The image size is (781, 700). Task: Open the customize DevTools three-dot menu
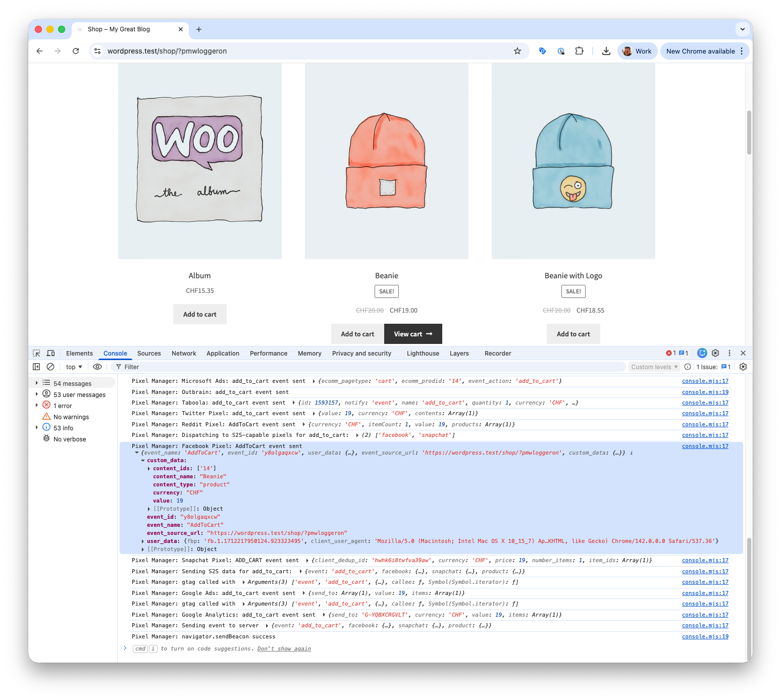point(730,353)
